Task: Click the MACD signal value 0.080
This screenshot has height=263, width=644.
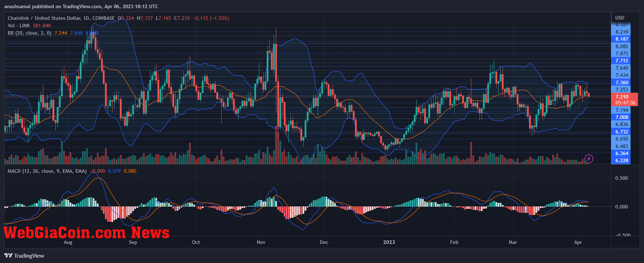Action: [130, 171]
